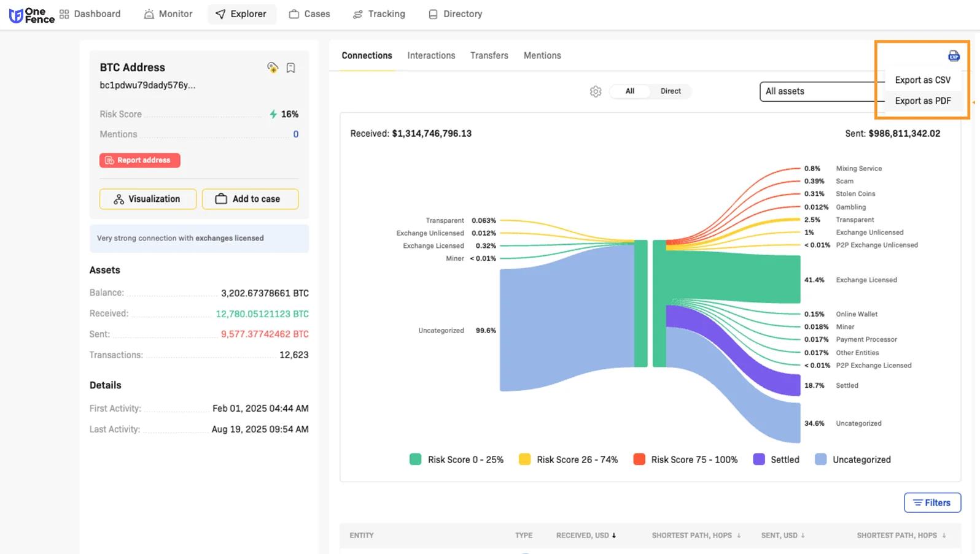Open the Dashboard page
The height and width of the screenshot is (554, 980).
[90, 13]
